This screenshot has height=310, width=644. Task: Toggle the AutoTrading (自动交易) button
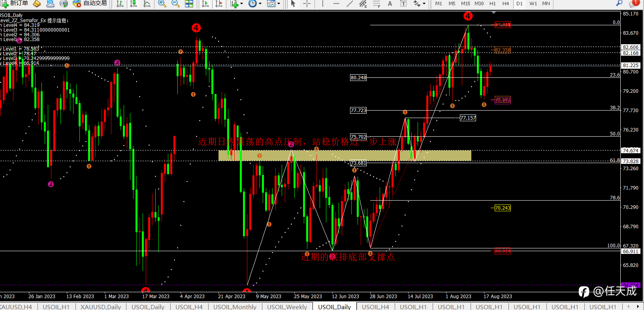[90, 4]
